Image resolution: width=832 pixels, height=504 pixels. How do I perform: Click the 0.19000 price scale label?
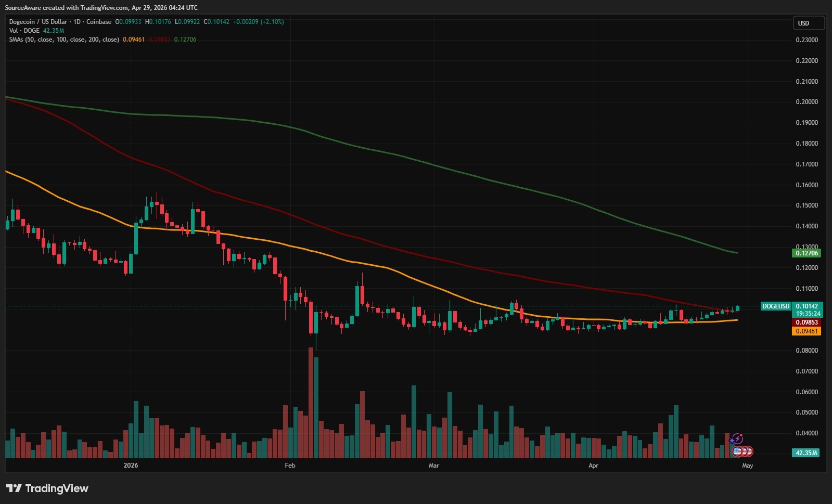pyautogui.click(x=807, y=123)
